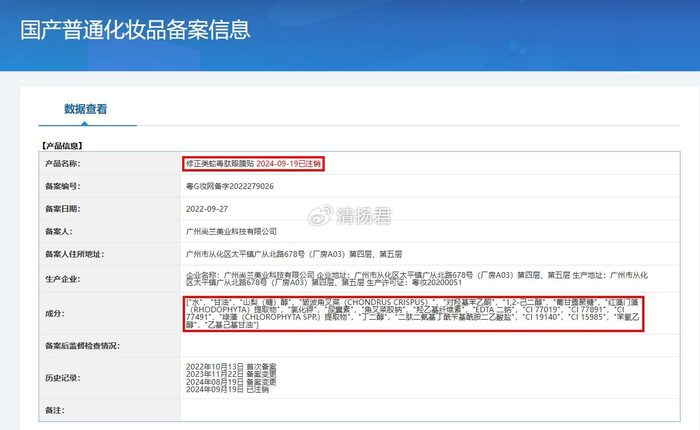Select product name 修正类蛇毒肽眼膜贴
This screenshot has width=700, height=430.
point(220,164)
